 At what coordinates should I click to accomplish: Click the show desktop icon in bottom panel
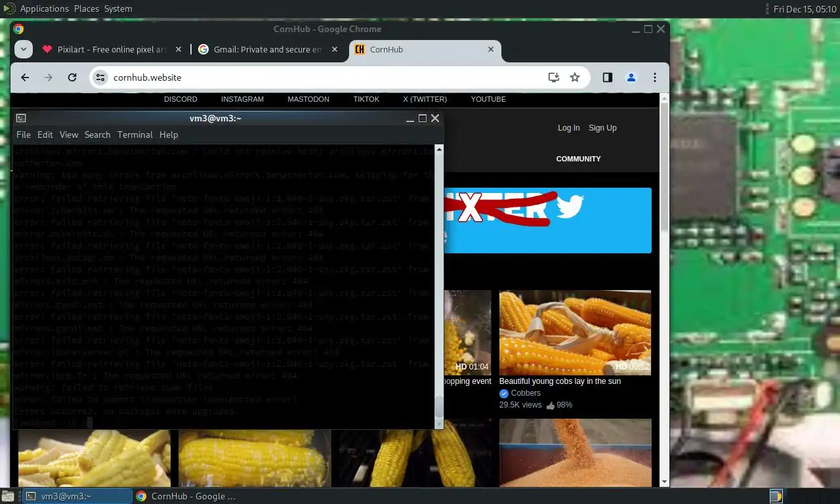(x=8, y=496)
